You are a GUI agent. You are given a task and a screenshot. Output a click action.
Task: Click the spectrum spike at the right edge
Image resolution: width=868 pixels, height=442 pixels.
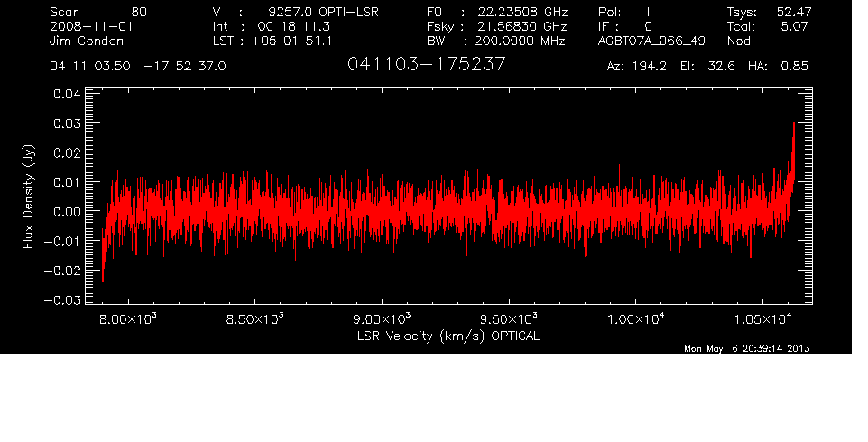tap(793, 135)
